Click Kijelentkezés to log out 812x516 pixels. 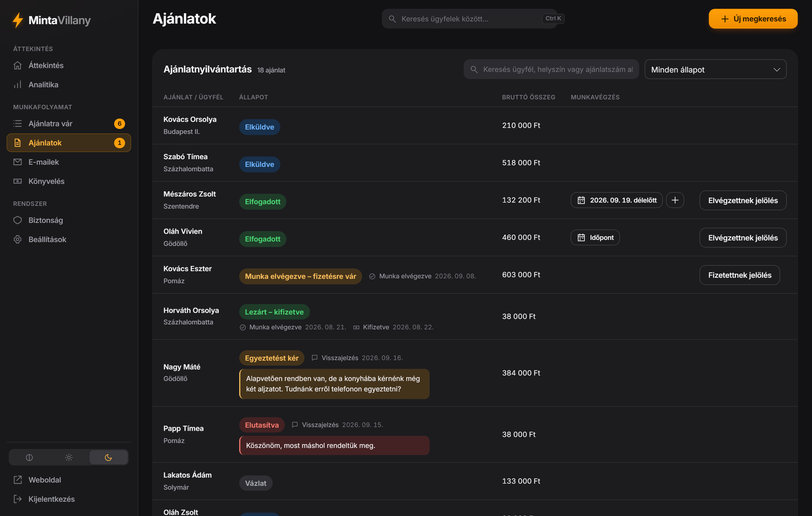click(x=69, y=499)
